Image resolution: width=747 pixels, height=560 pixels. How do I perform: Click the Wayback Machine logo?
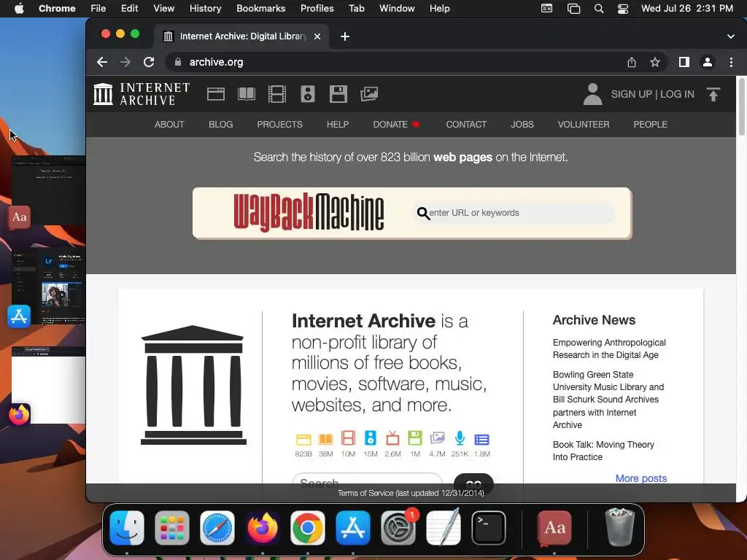pos(309,213)
